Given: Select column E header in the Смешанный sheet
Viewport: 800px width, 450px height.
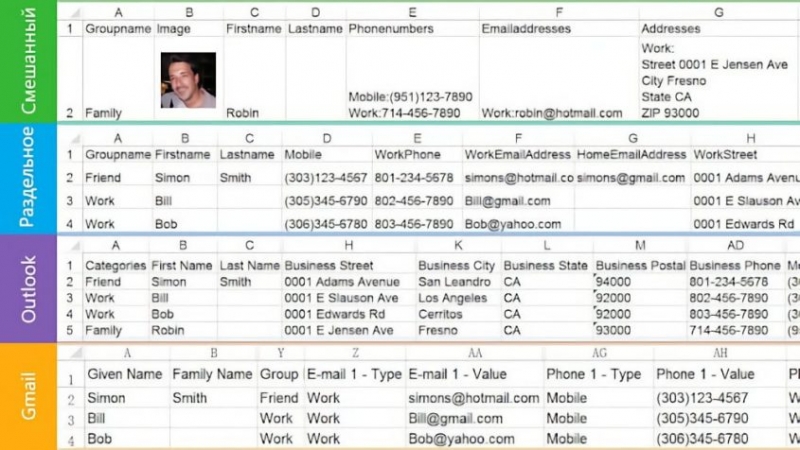Looking at the screenshot, I should click(412, 12).
